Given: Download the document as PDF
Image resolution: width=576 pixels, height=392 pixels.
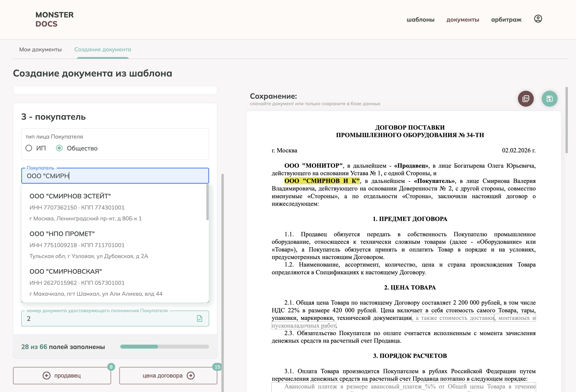Looking at the screenshot, I should [x=526, y=99].
